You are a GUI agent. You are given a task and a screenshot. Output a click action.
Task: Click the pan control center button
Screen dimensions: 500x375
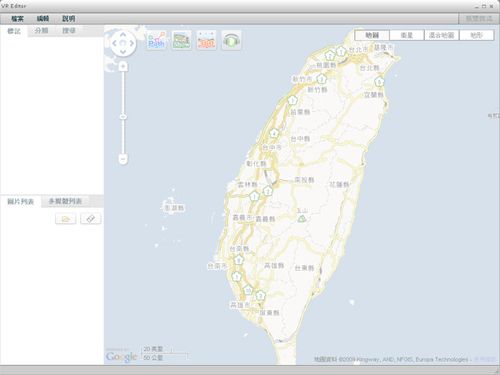coord(123,43)
